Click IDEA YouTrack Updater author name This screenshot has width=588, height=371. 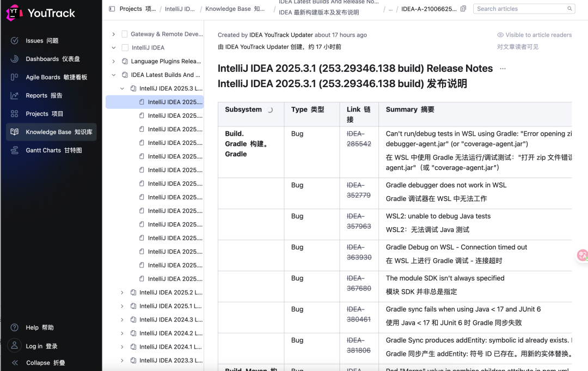[281, 35]
